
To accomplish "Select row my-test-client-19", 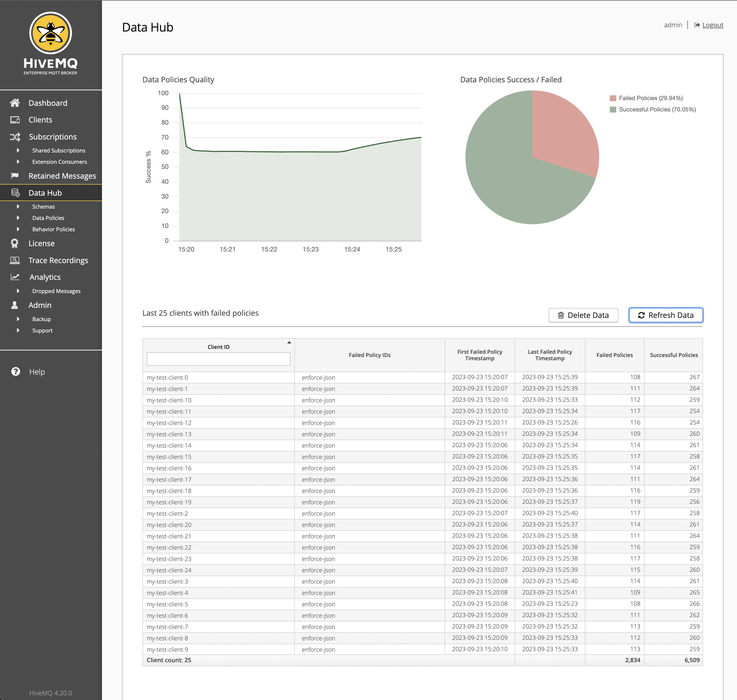I will (x=422, y=502).
